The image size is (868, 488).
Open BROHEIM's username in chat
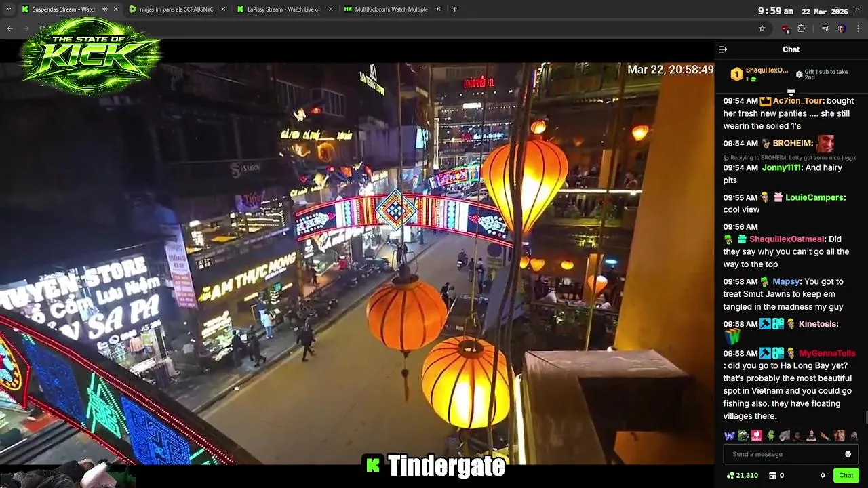793,143
